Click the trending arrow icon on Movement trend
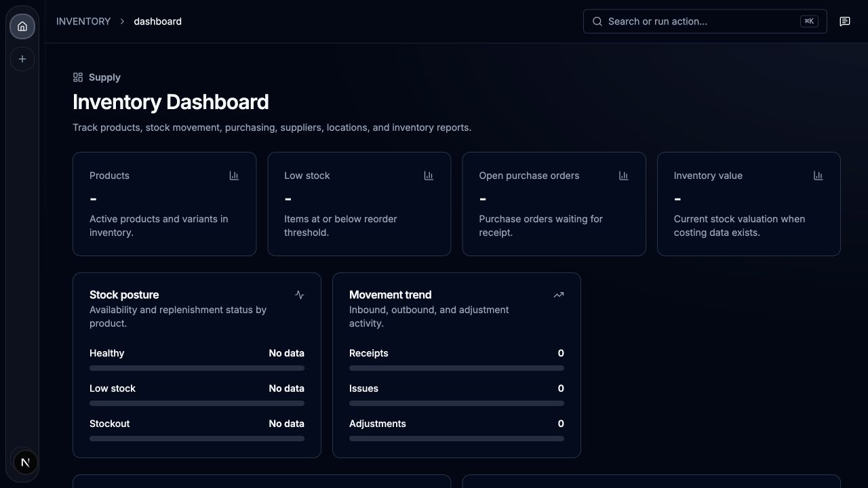 pyautogui.click(x=559, y=295)
